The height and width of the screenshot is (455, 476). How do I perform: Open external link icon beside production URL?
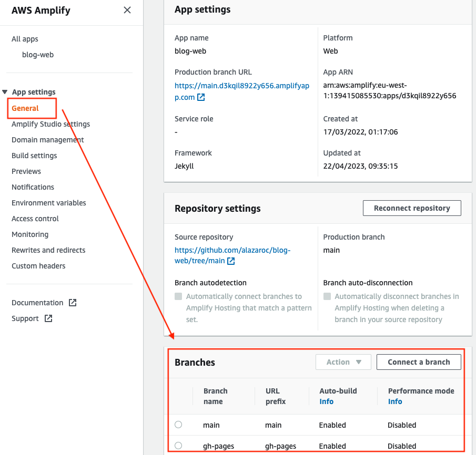click(x=201, y=97)
